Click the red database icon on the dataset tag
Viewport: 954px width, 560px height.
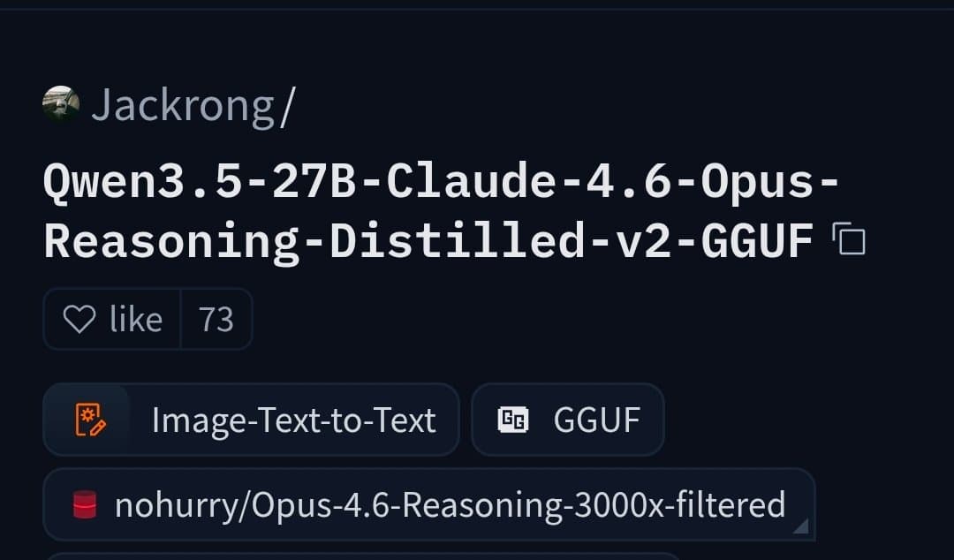coord(86,504)
